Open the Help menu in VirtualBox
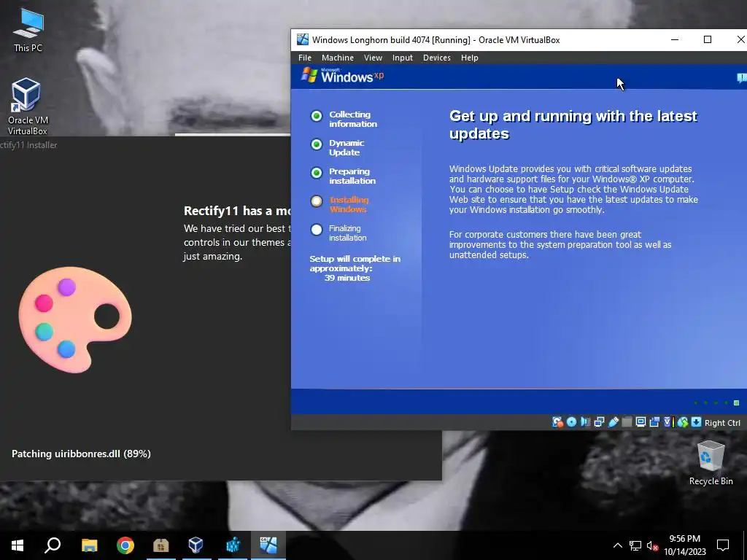 tap(469, 58)
